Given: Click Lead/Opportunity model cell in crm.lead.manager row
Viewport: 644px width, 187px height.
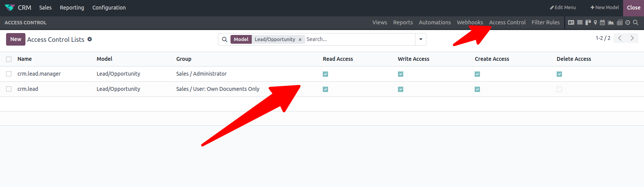Looking at the screenshot, I should click(118, 74).
